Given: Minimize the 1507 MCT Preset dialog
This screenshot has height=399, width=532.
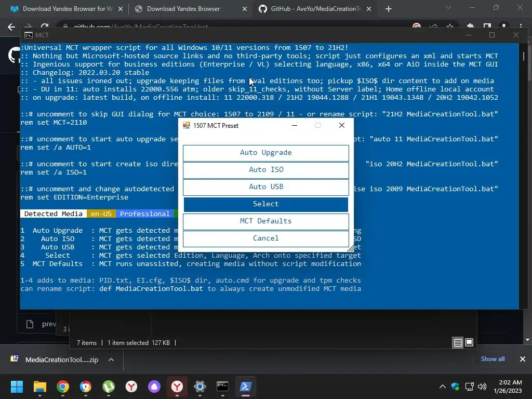Looking at the screenshot, I should click(x=295, y=125).
